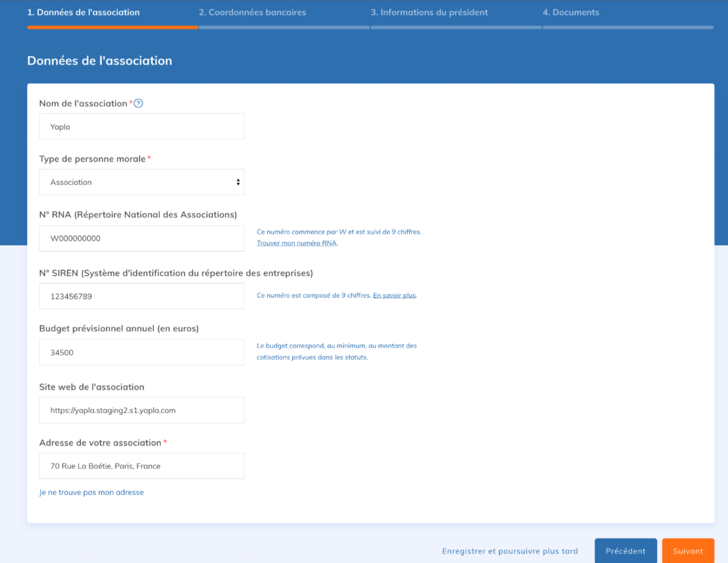
Task: Go to Informations du président tab
Action: (x=429, y=13)
